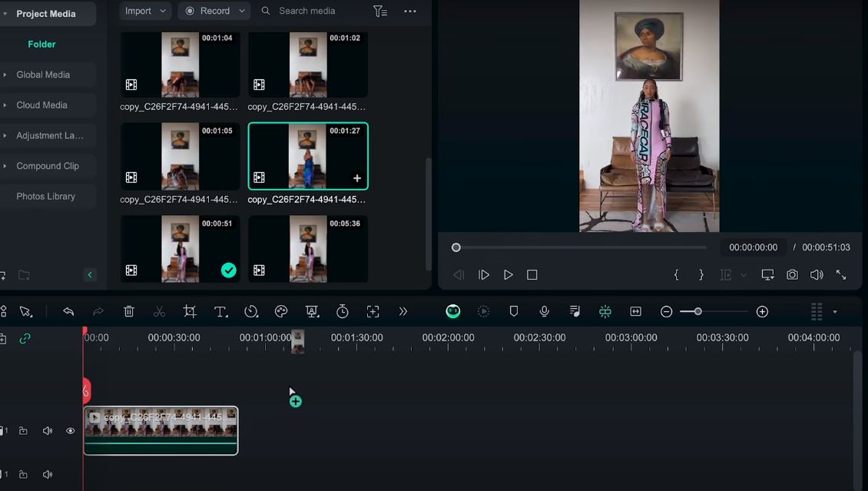Open the three-dot more options menu
Viewport: 868px width, 491px height.
(x=409, y=11)
